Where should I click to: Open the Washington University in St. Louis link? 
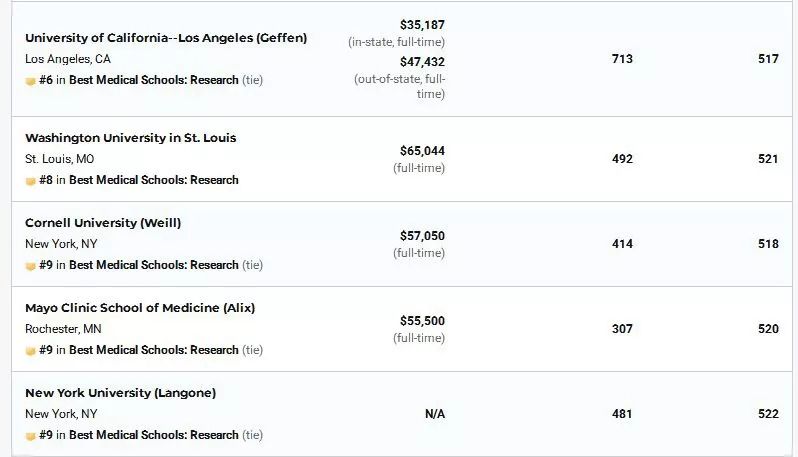(131, 138)
